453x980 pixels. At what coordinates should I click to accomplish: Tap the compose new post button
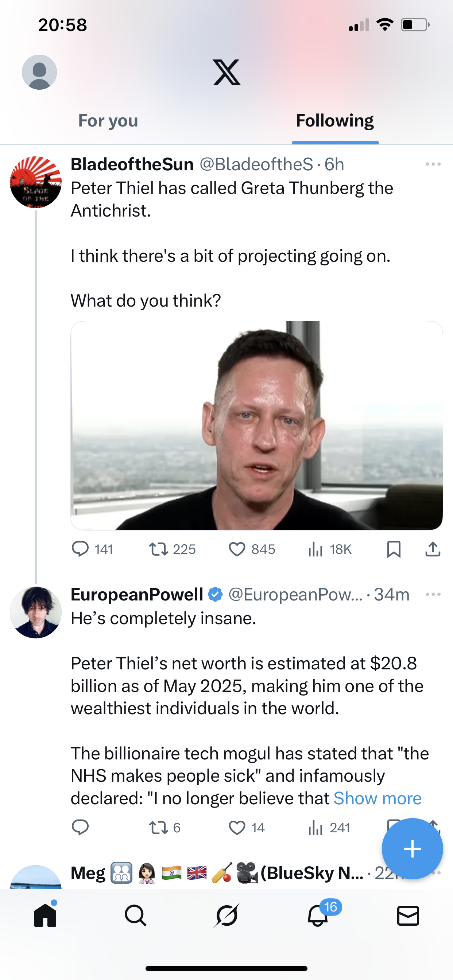412,849
